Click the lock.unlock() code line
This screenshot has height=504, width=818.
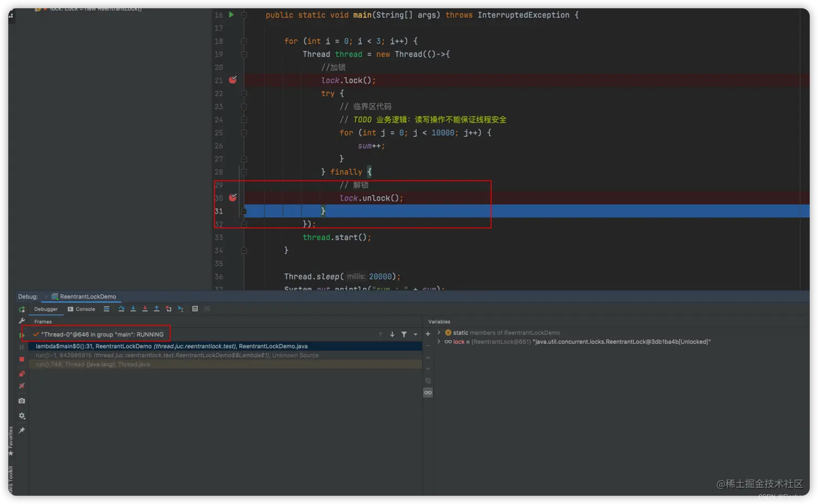click(371, 198)
